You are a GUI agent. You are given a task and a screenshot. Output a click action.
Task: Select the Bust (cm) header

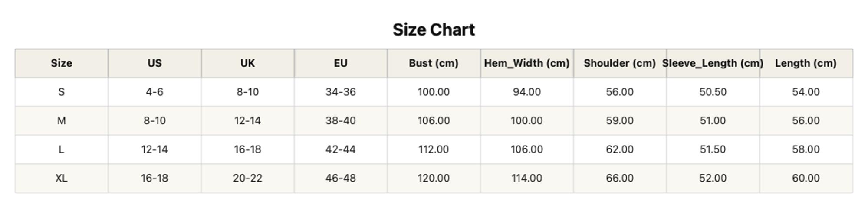coord(434,63)
